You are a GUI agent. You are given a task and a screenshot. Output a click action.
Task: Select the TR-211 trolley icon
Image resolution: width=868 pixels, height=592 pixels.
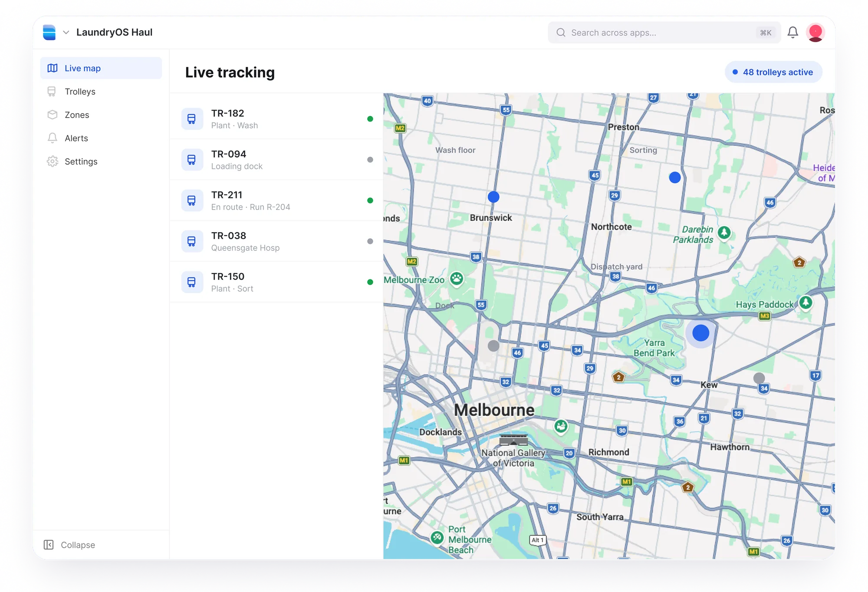pos(192,201)
